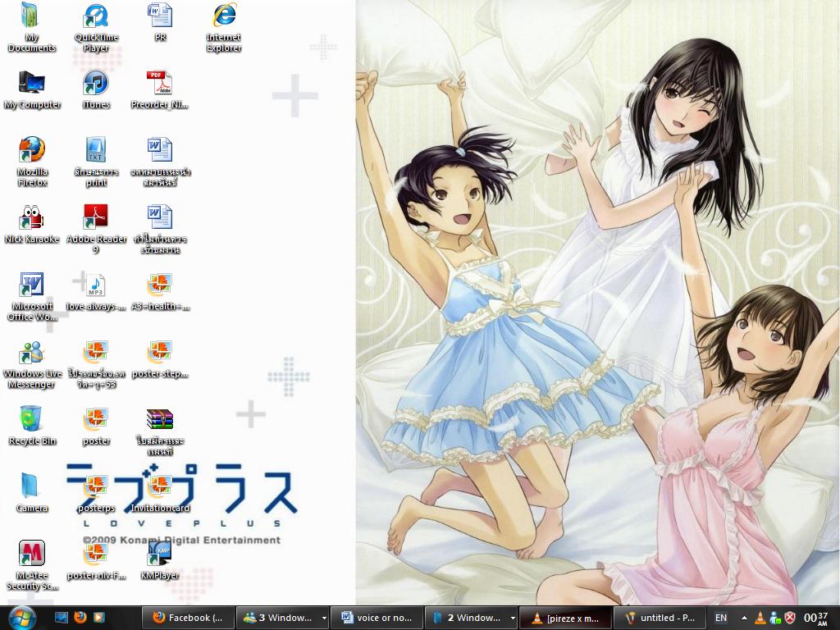This screenshot has height=630, width=840.
Task: Select the Thai-named Word document below PR
Action: click(160, 162)
